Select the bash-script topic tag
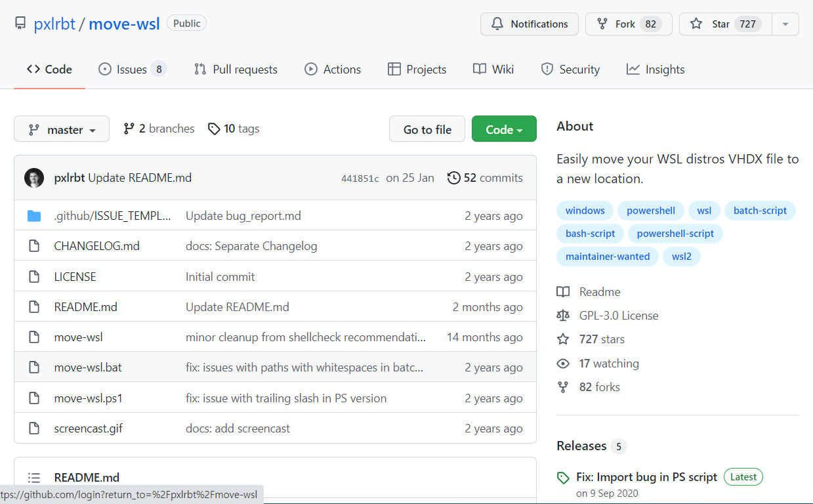Viewport: 813px width, 504px height. click(x=591, y=234)
